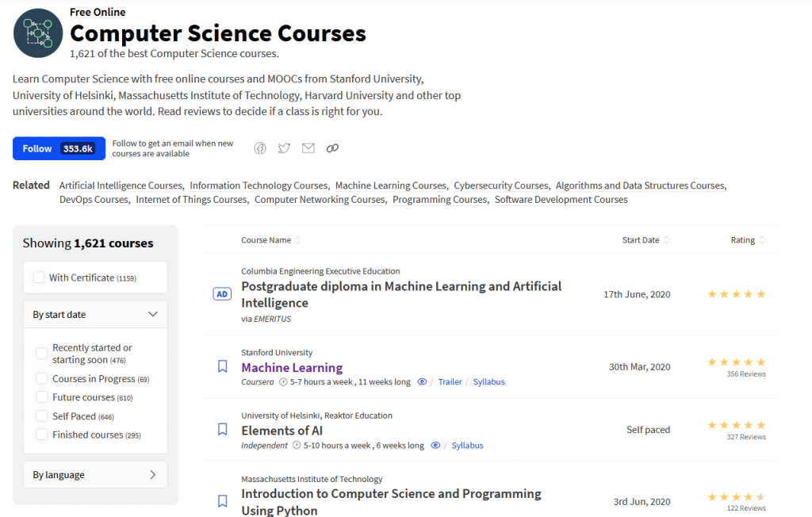
Task: Sort by Start Date column header
Action: (645, 239)
